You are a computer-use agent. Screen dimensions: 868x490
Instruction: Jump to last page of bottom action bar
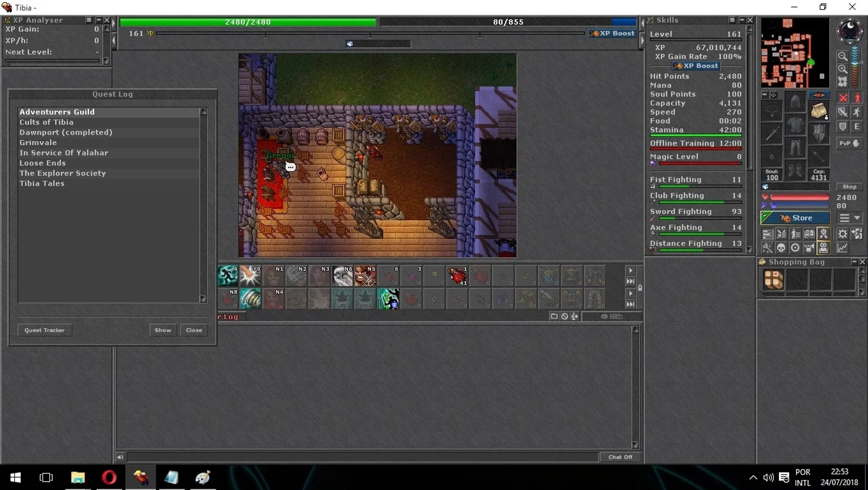630,304
